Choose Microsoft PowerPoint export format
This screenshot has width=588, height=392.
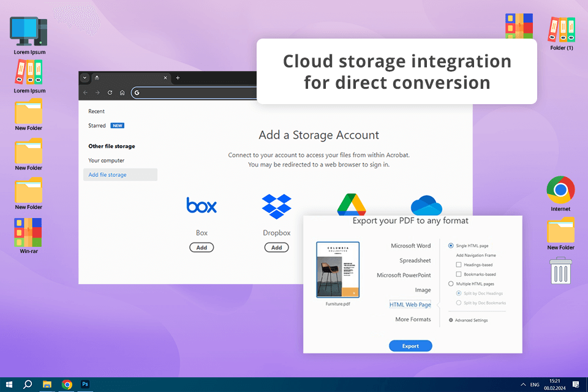click(x=404, y=275)
